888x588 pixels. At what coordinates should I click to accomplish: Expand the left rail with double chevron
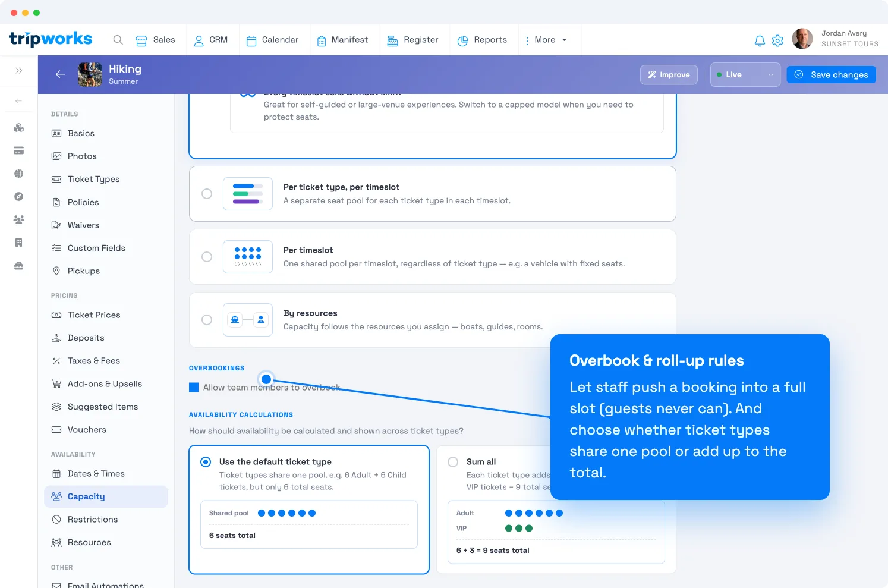point(19,70)
